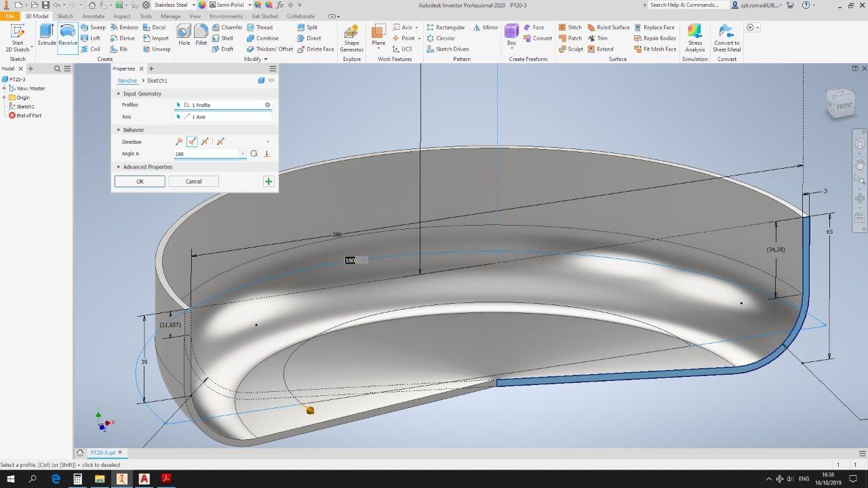Toggle the Symmetric direction option

(x=205, y=142)
